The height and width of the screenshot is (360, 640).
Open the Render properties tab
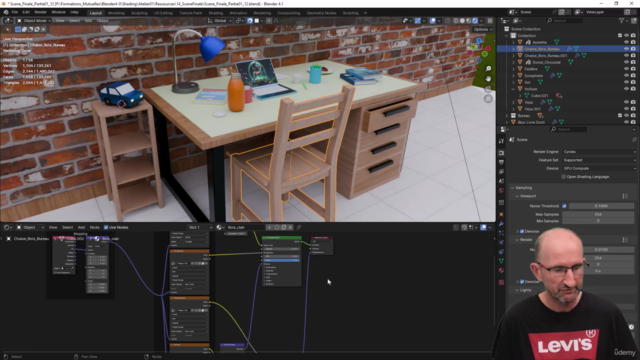pos(501,153)
